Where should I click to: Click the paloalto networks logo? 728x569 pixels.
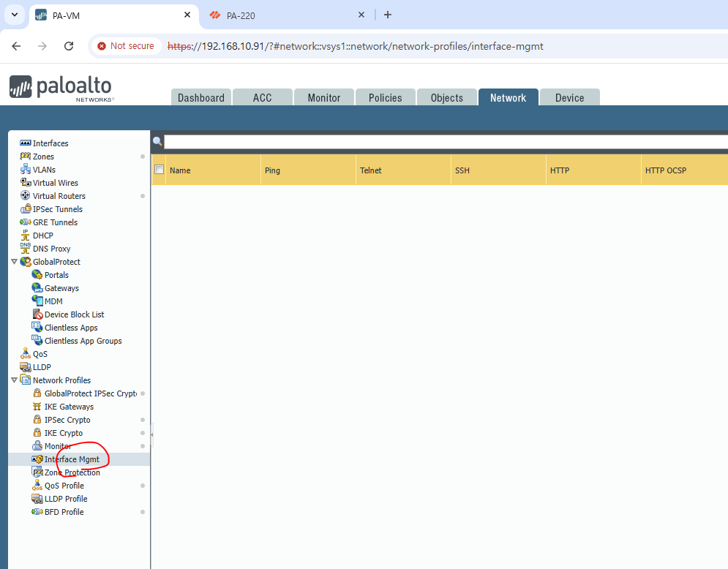61,88
